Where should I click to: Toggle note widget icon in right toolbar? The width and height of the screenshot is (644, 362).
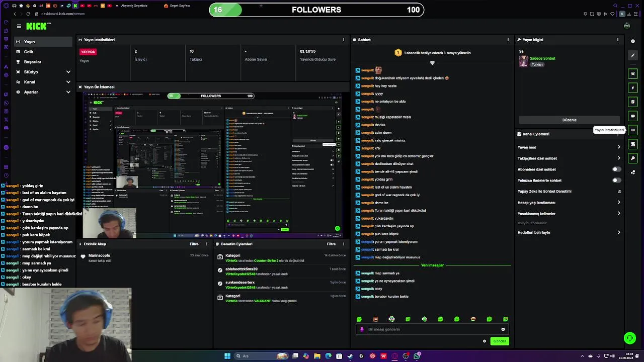pos(633,102)
